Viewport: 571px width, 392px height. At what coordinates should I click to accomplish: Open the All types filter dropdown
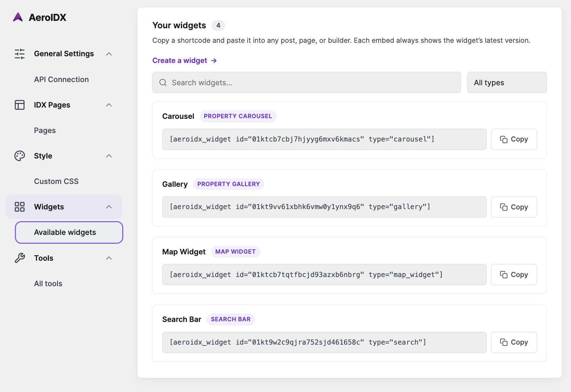[x=507, y=82]
